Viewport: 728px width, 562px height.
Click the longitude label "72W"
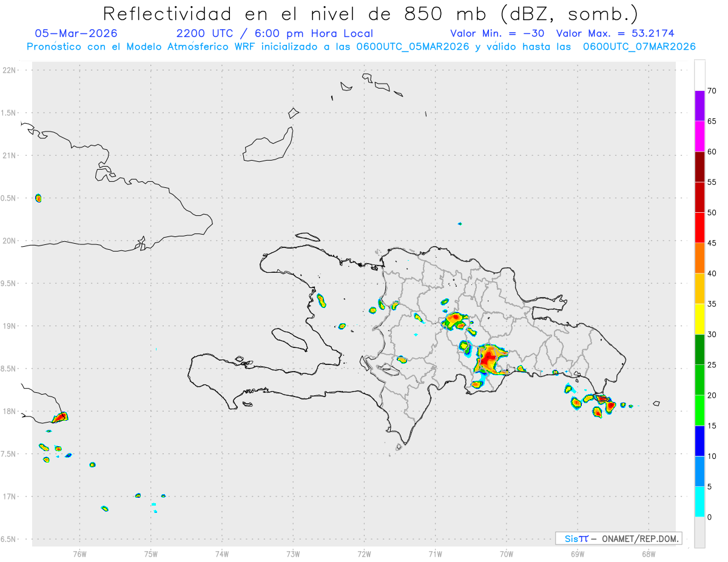(364, 554)
